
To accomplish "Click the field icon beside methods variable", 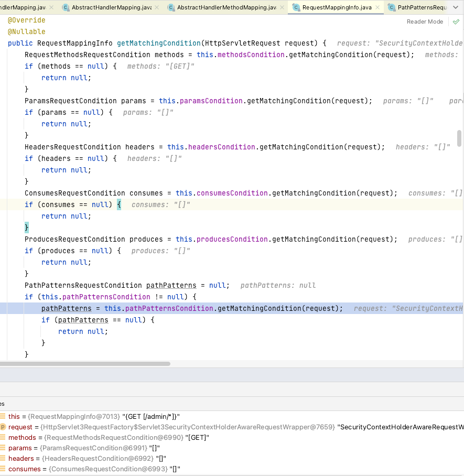I will [3, 438].
